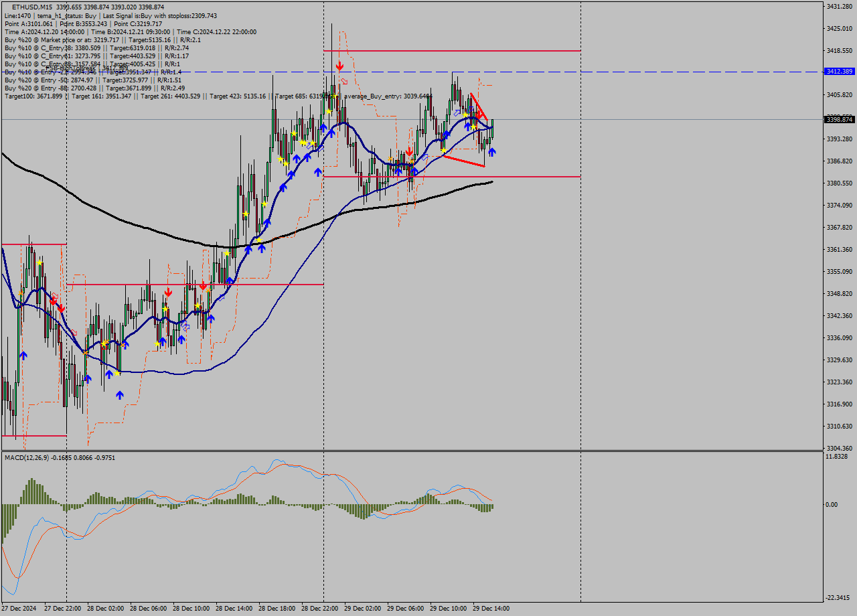Click the '29 Dec 06:00' time axis label

click(x=406, y=609)
